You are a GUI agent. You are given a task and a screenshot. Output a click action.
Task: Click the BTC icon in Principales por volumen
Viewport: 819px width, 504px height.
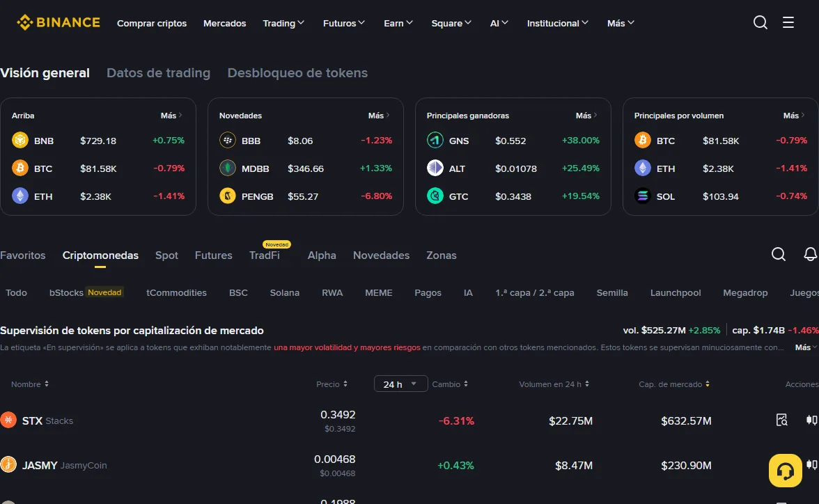click(642, 140)
